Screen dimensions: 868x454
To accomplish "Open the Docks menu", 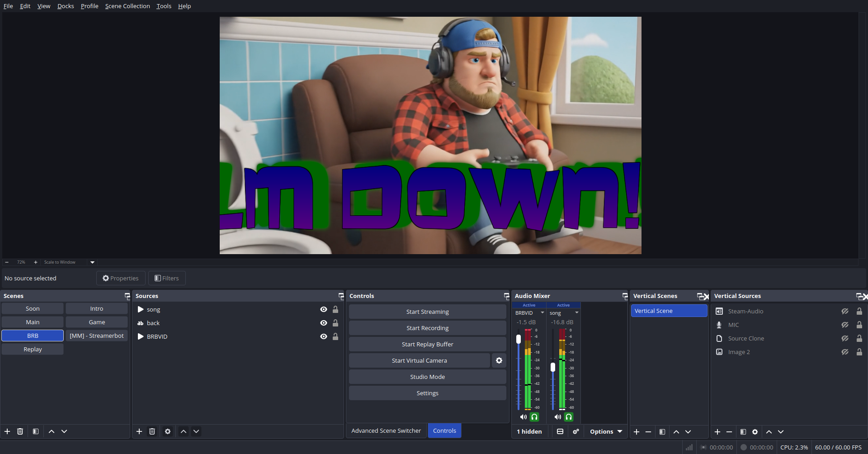I will click(66, 6).
